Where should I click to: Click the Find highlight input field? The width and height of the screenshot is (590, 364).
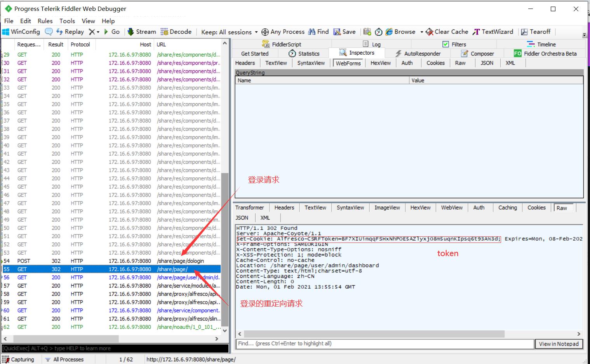(385, 343)
